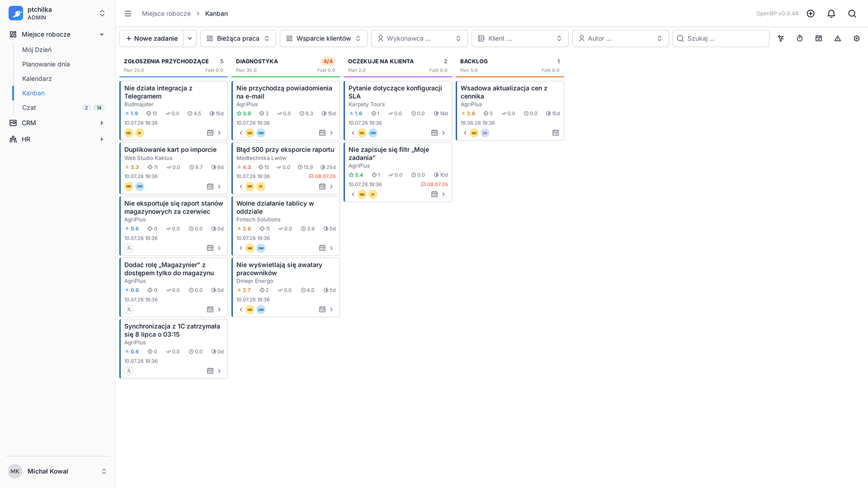Viewport: 868px width, 488px height.
Task: Click the Szukaj search field
Action: (x=721, y=38)
